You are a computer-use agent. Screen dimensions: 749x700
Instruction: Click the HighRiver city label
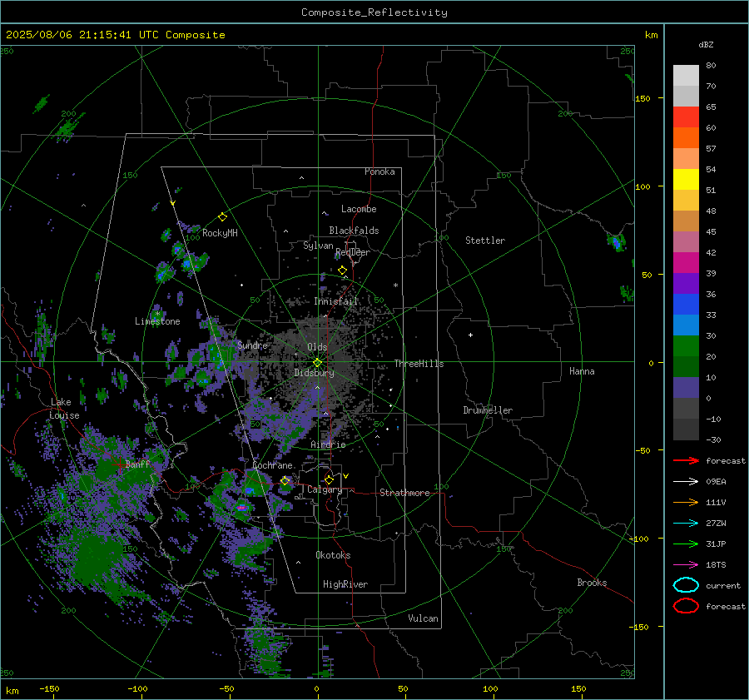tap(345, 584)
